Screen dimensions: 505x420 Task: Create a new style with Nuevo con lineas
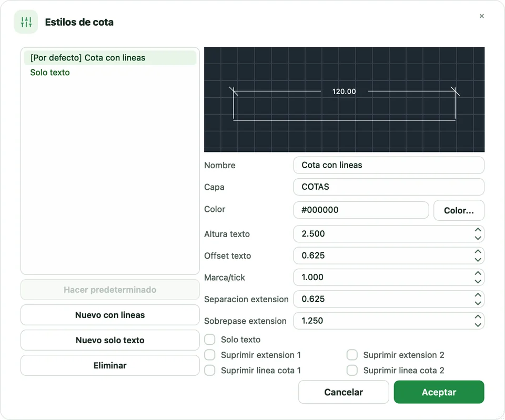tap(110, 315)
